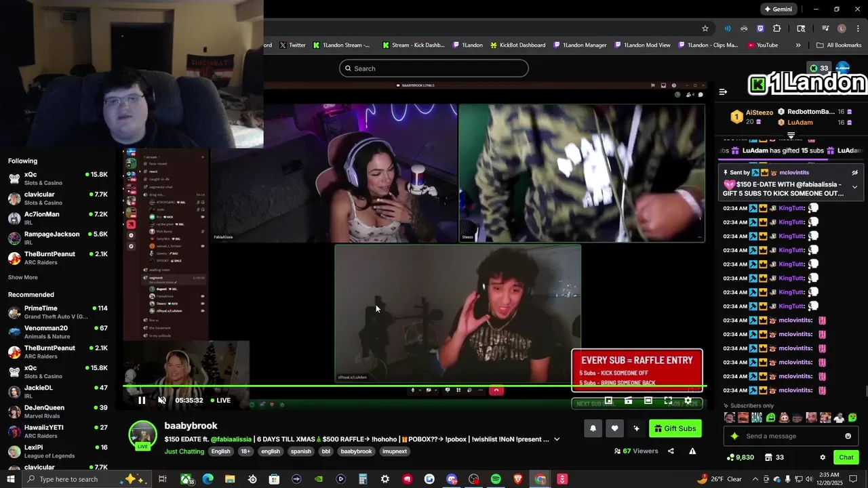Open the Twitch extension icon in toolbar

[760, 28]
